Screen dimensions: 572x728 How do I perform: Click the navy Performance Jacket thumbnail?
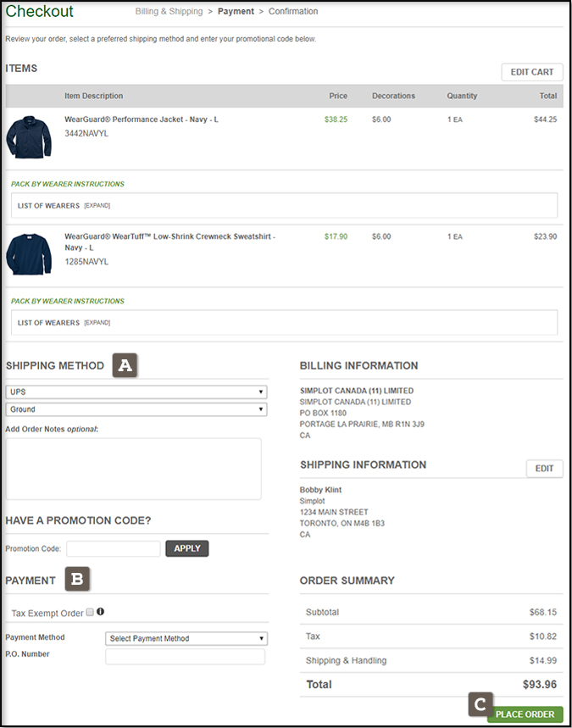29,137
